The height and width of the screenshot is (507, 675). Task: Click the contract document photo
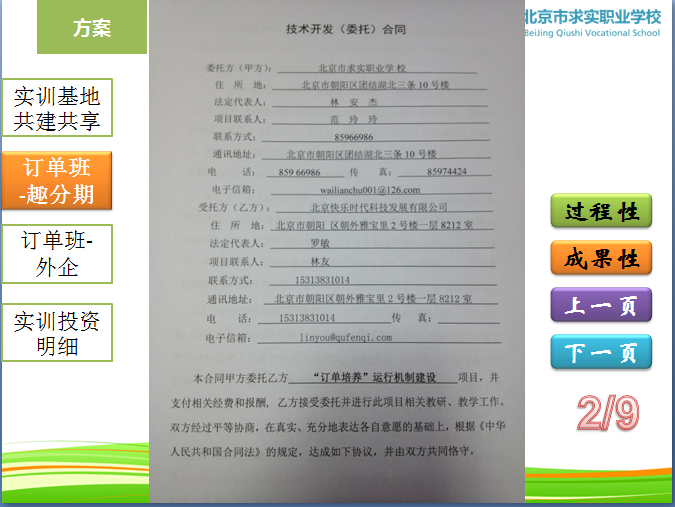coord(337,251)
